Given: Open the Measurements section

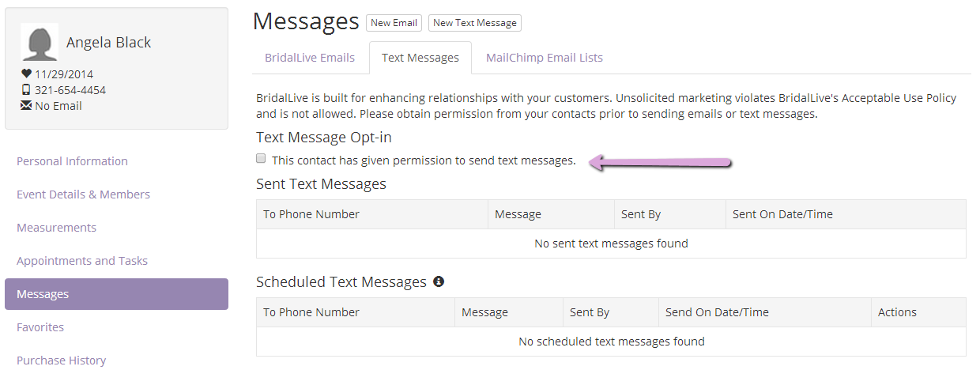Looking at the screenshot, I should [x=56, y=228].
